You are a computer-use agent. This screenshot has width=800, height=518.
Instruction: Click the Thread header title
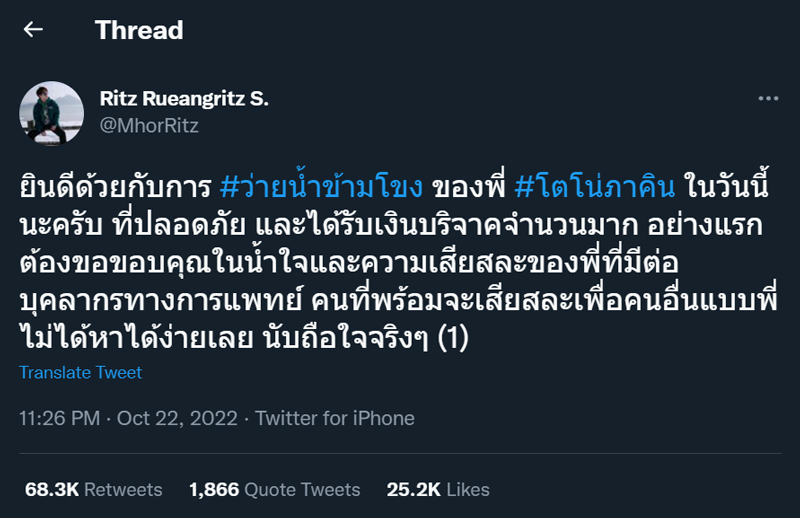tap(139, 30)
